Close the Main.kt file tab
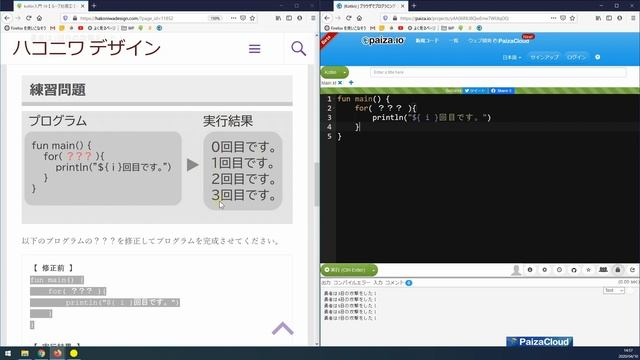 (x=340, y=82)
